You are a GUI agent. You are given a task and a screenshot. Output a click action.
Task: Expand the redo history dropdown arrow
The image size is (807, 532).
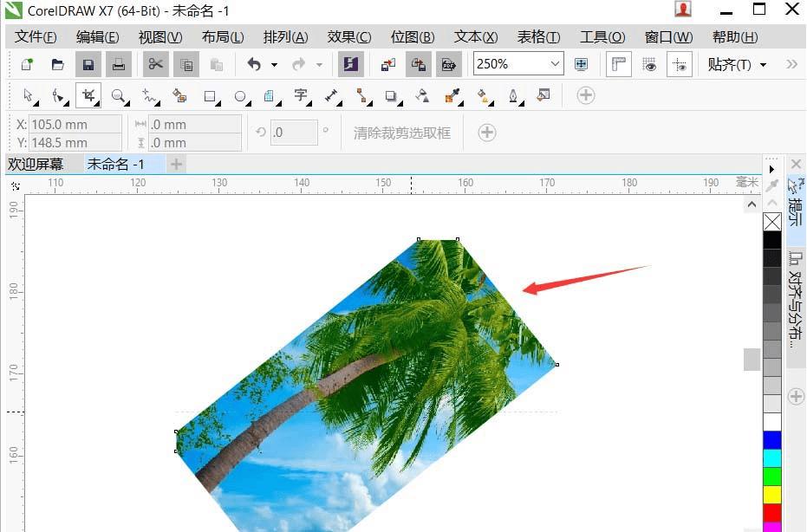coord(319,65)
